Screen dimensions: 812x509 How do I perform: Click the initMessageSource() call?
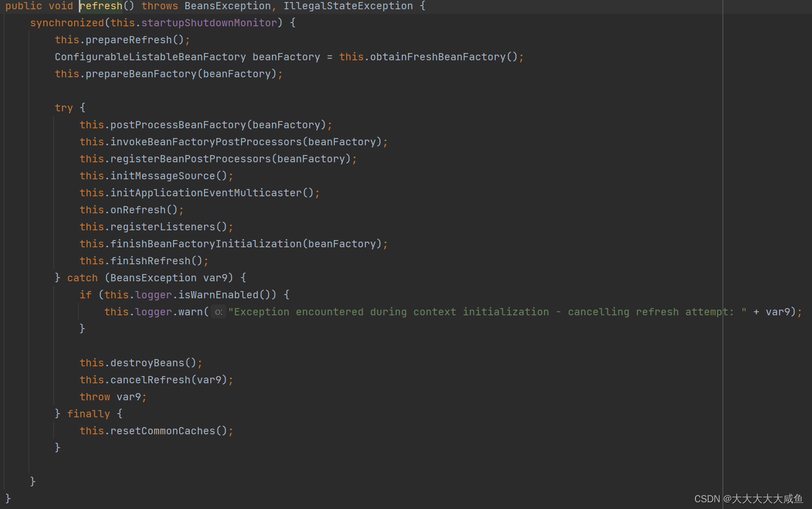pos(169,176)
